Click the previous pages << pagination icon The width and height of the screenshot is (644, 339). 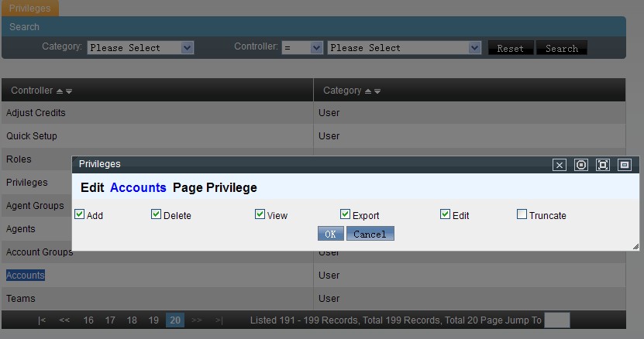click(64, 320)
